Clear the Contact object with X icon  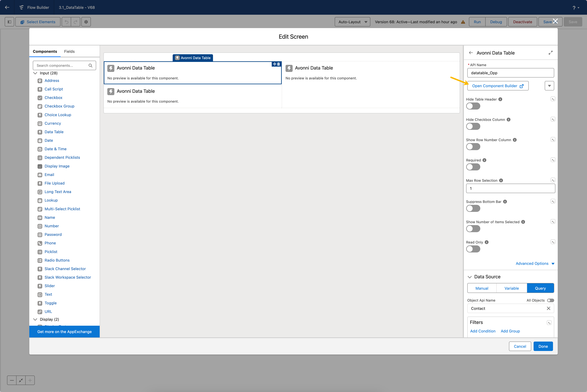548,308
